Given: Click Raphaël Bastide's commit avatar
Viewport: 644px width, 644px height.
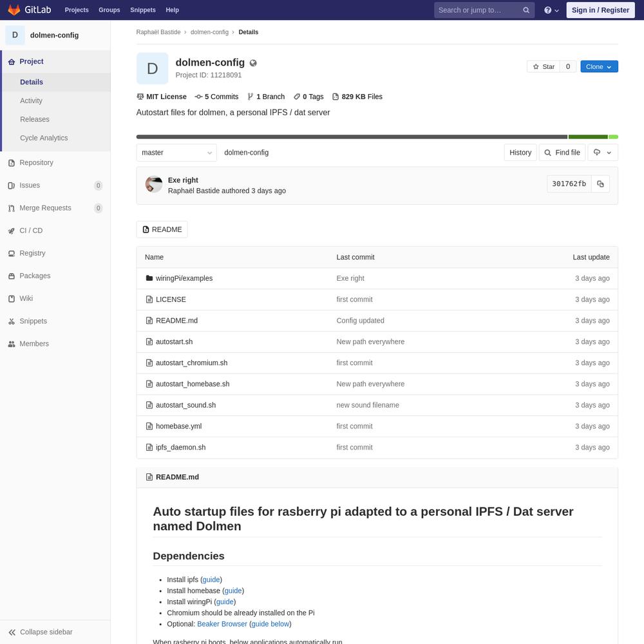Looking at the screenshot, I should (154, 184).
